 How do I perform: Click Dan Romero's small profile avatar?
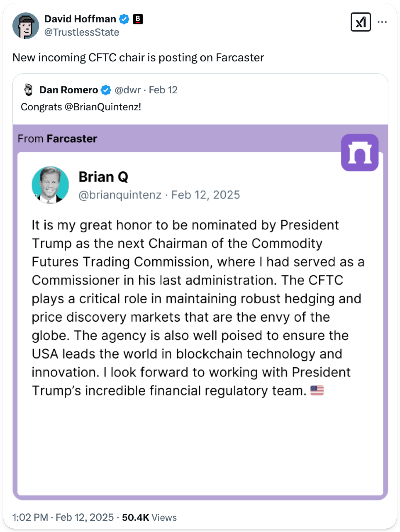pos(29,90)
